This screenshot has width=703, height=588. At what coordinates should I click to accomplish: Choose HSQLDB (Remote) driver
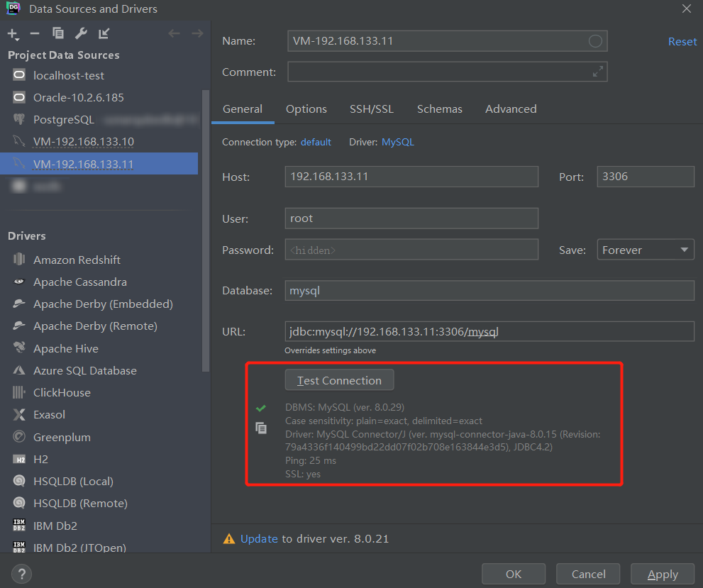99,504
